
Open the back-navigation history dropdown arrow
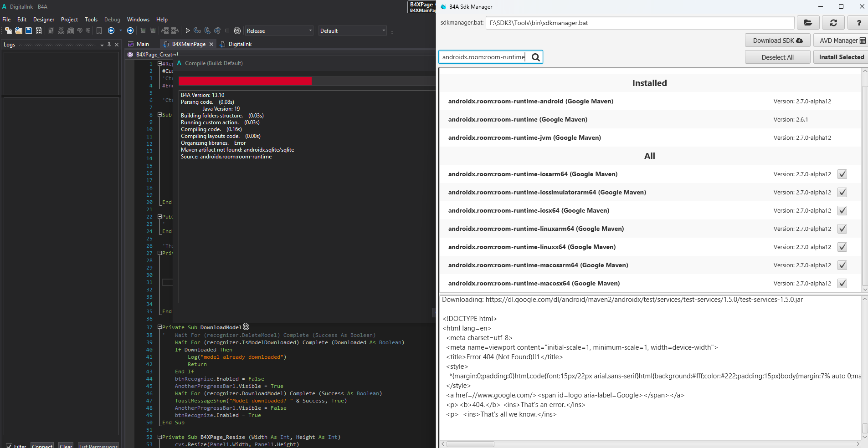coord(121,31)
